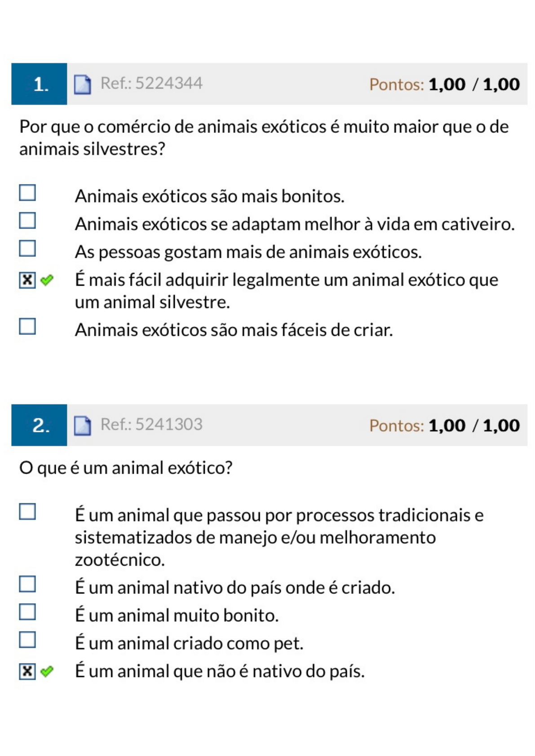Click the blue question number 2 badge
This screenshot has width=535, height=756.
(x=39, y=425)
